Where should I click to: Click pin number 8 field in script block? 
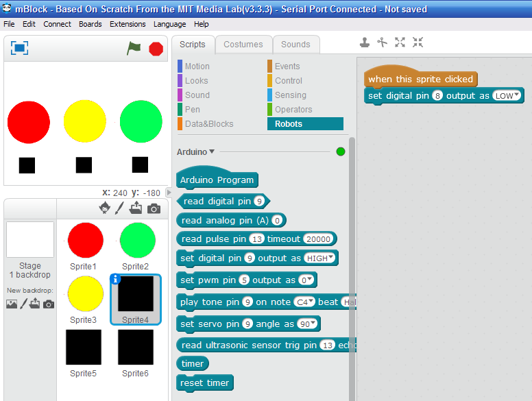(x=437, y=96)
